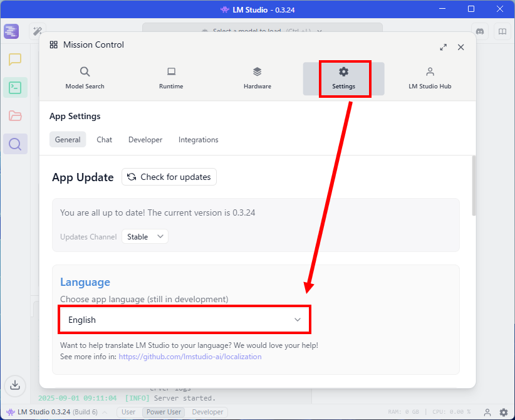Click the Language section heading

click(85, 282)
